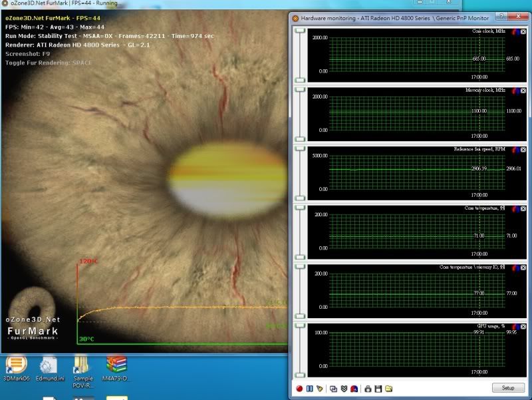Click the 'Toggle Fur Rendering: SPACE' overlay text
532x400 pixels.
tap(49, 63)
